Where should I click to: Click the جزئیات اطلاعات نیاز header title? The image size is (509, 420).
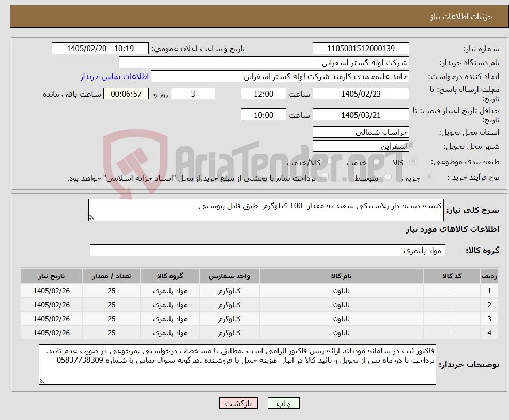(x=461, y=17)
